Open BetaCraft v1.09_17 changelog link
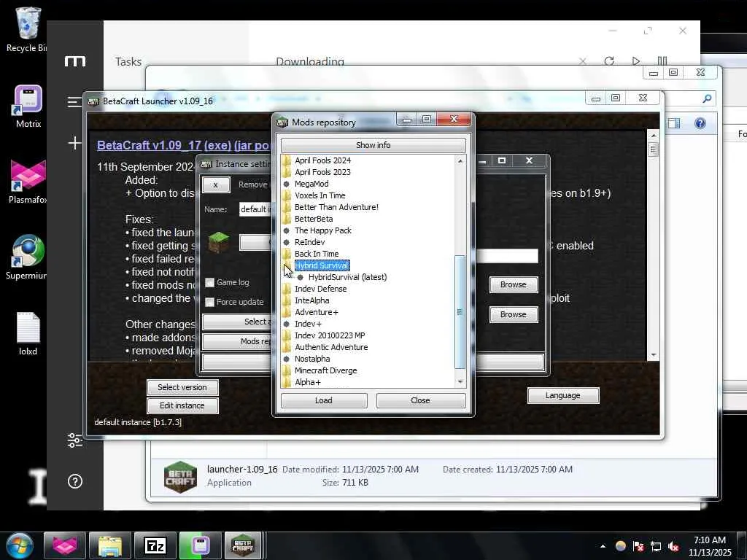The width and height of the screenshot is (747, 560). coord(183,145)
